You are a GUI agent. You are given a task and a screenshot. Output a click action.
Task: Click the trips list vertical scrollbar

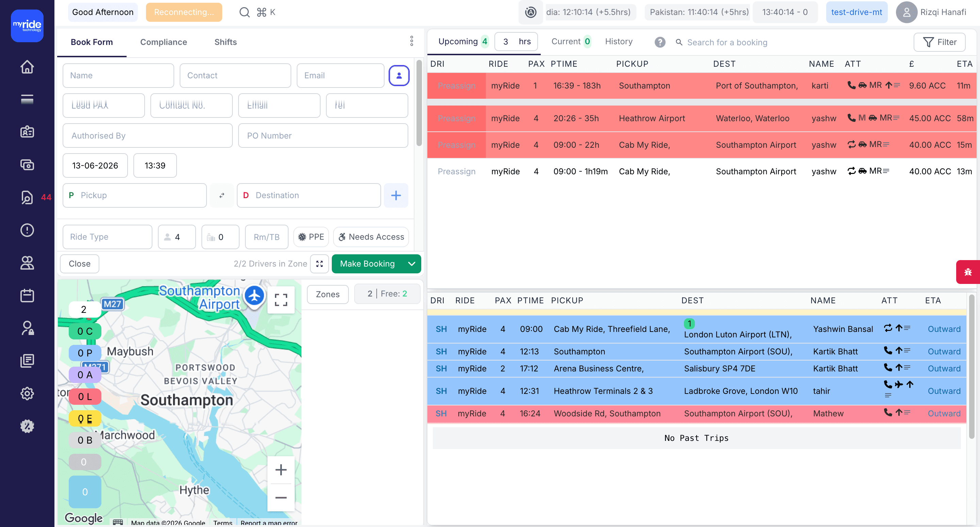tap(971, 366)
